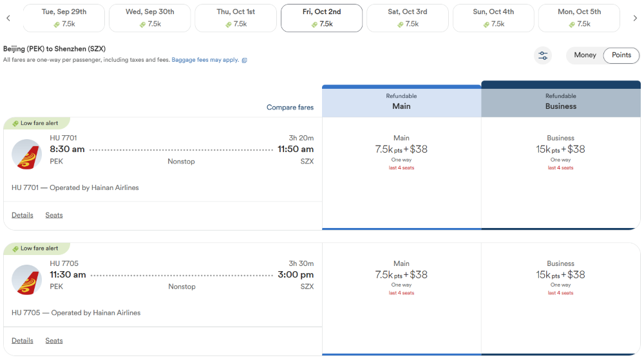644x360 pixels.
Task: Open baggage fees external link icon
Action: pos(244,61)
